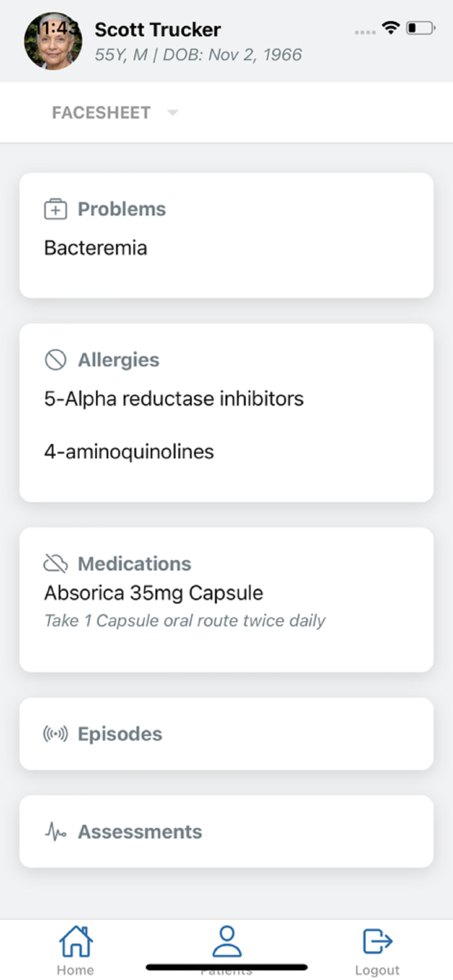This screenshot has height=980, width=453.
Task: Tap the Wi-Fi status icon
Action: [x=391, y=28]
